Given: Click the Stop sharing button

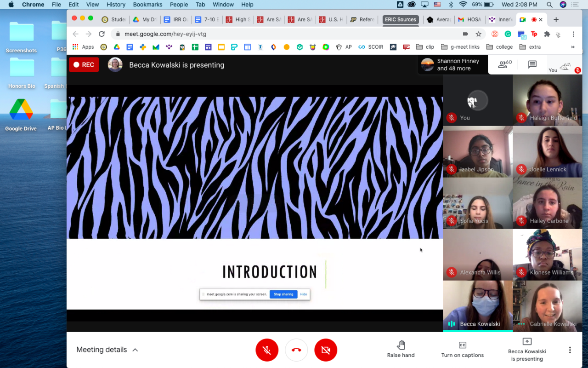Looking at the screenshot, I should click(283, 294).
